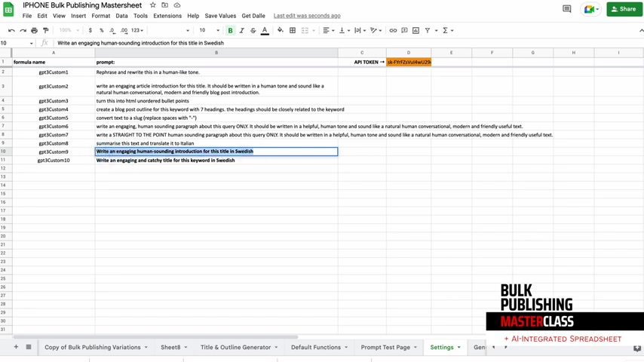This screenshot has width=644, height=362.
Task: Open the number format 123 dropdown
Action: coord(136,30)
